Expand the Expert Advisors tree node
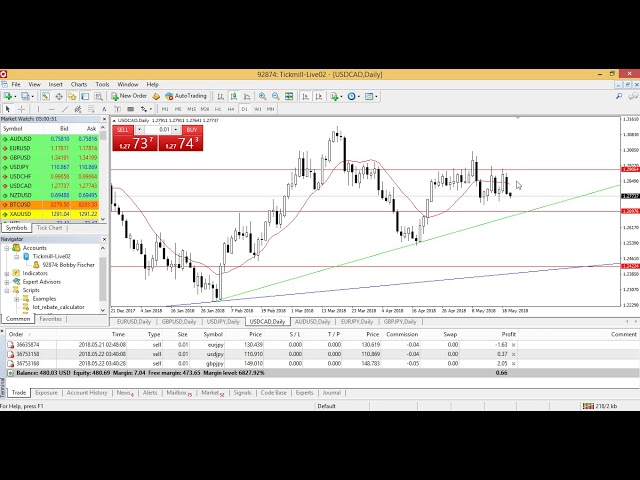The height and width of the screenshot is (480, 640). [x=6, y=281]
